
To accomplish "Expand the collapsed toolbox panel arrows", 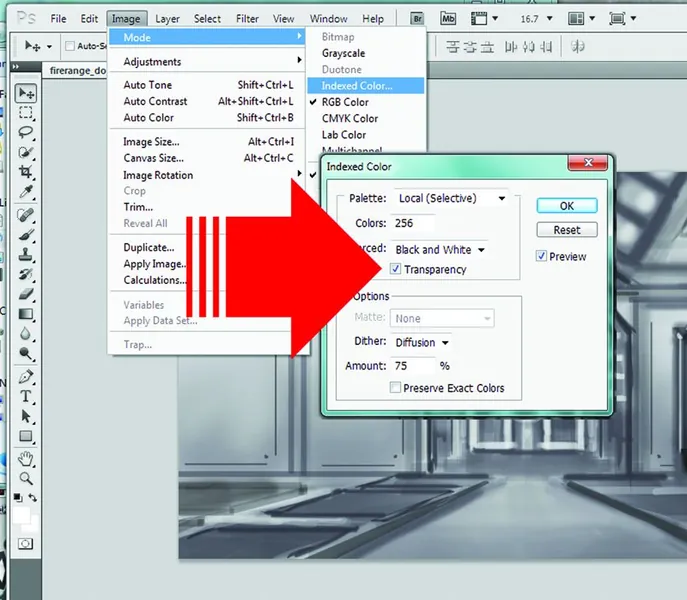I will coord(16,67).
